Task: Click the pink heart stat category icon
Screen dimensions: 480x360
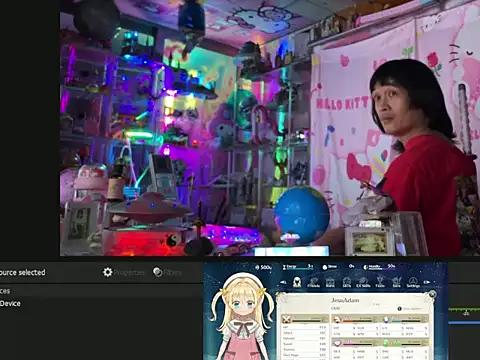Action: (337, 343)
